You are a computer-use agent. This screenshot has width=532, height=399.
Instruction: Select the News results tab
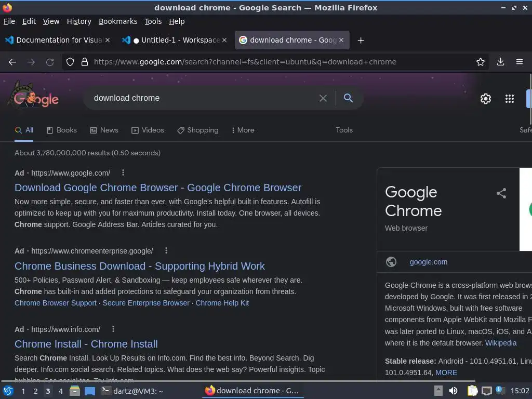tap(104, 130)
